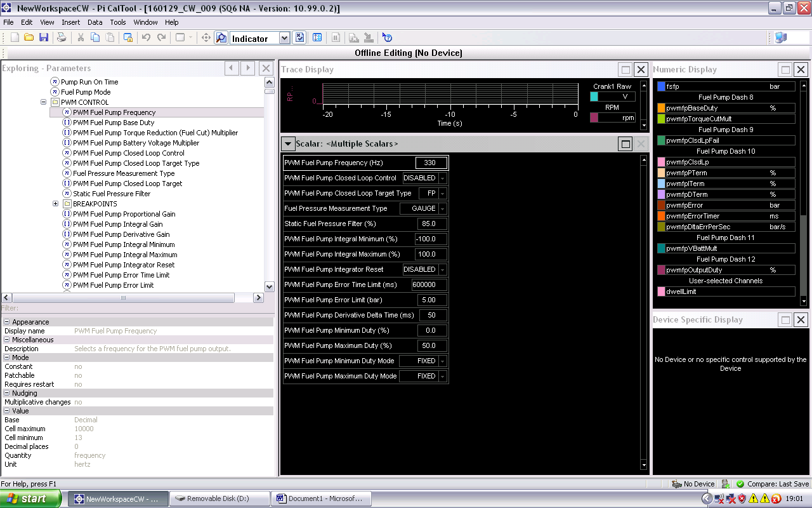812x508 pixels.
Task: Click the Cut scissors icon
Action: click(81, 37)
